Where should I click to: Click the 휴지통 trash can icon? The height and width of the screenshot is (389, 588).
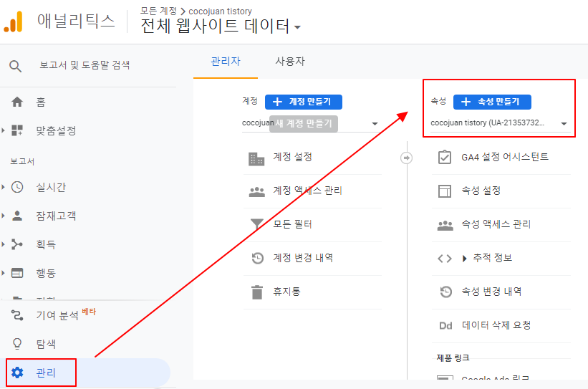[x=257, y=292]
